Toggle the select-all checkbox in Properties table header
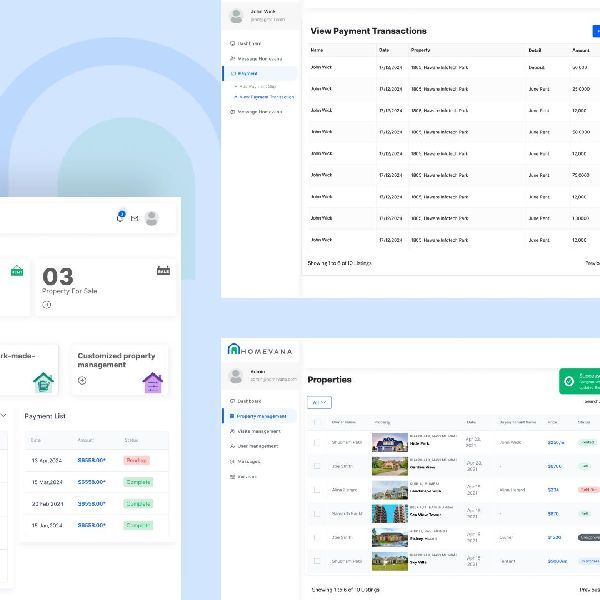600x600 pixels. pos(317,422)
